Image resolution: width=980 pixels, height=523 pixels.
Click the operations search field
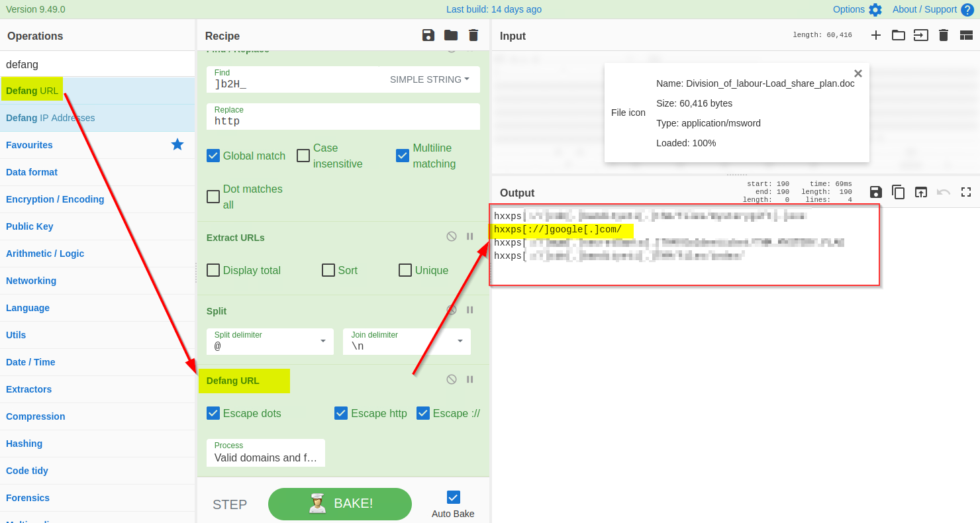click(x=97, y=64)
